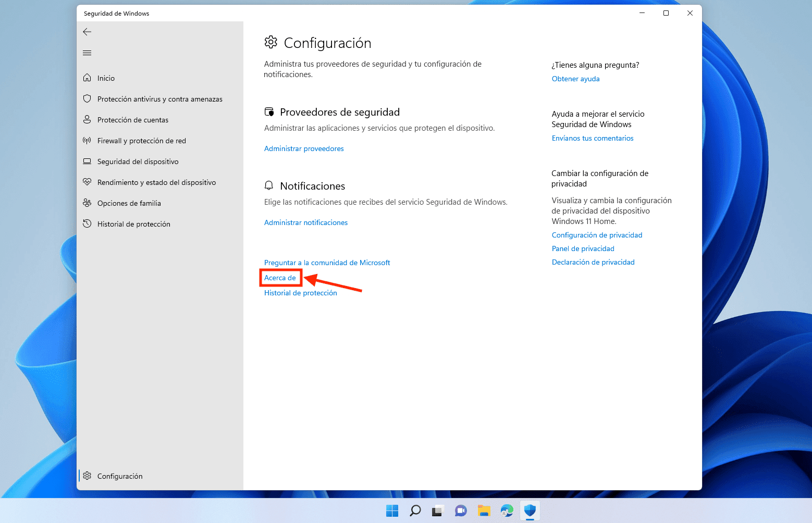The width and height of the screenshot is (812, 523).
Task: Click the taskbar Search magnifier
Action: [415, 510]
